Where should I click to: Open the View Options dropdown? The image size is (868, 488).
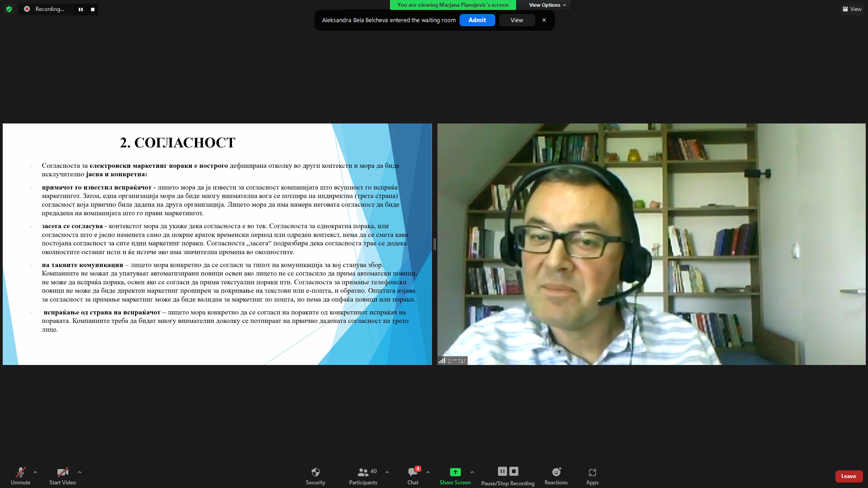tap(547, 5)
